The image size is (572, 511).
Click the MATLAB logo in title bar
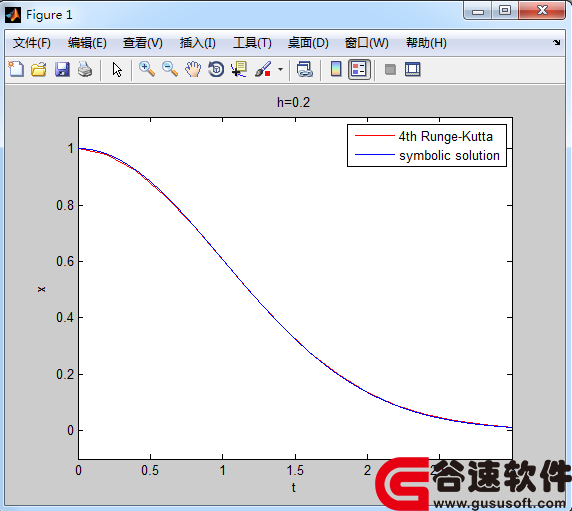13,15
